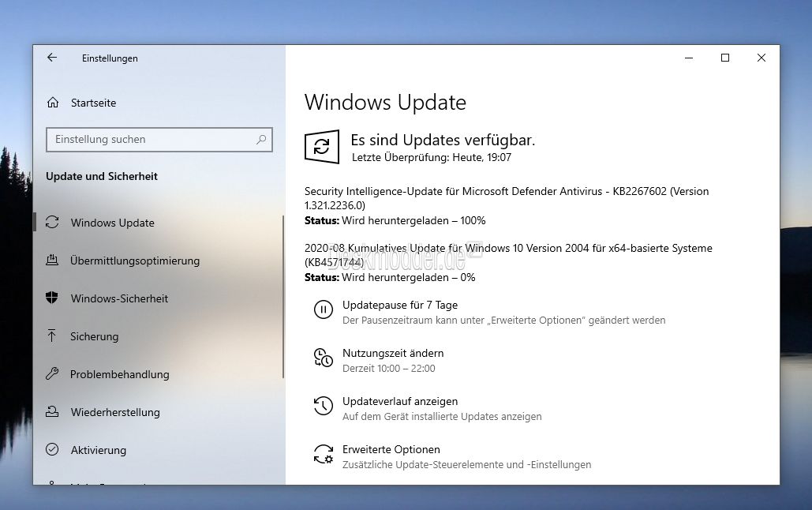Click the Übermittlungsoptimierung icon
This screenshot has height=510, width=812.
52,261
